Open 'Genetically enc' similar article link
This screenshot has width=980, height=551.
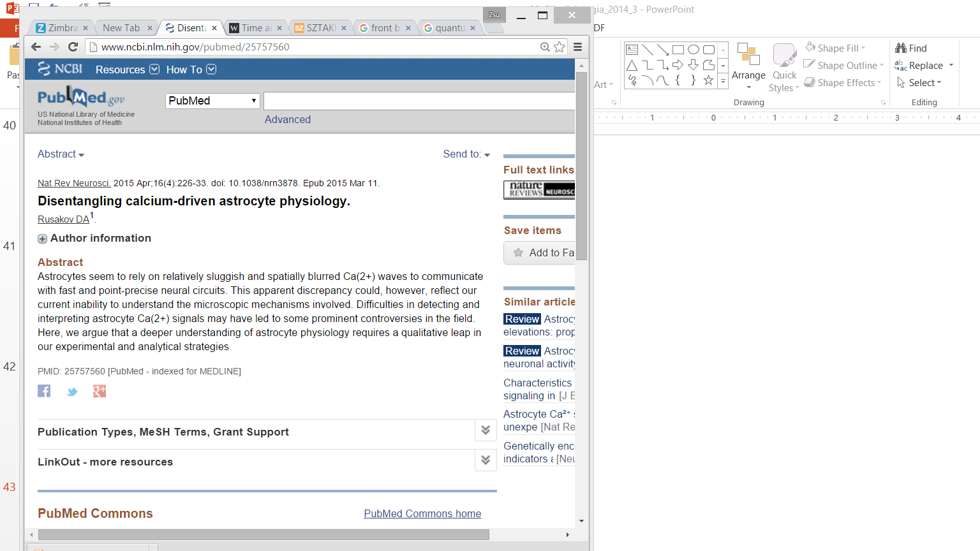click(539, 452)
